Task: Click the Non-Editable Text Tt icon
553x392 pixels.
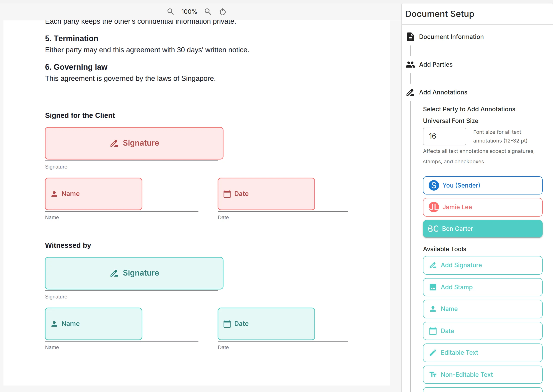Action: [x=433, y=375]
